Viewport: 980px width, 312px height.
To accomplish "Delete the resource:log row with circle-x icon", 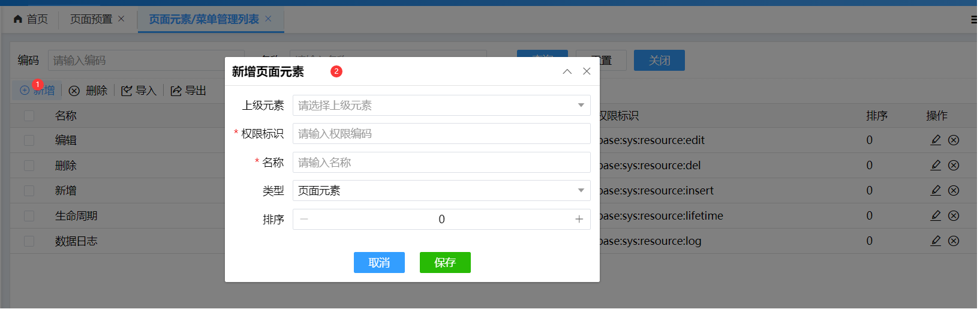I will tap(954, 241).
